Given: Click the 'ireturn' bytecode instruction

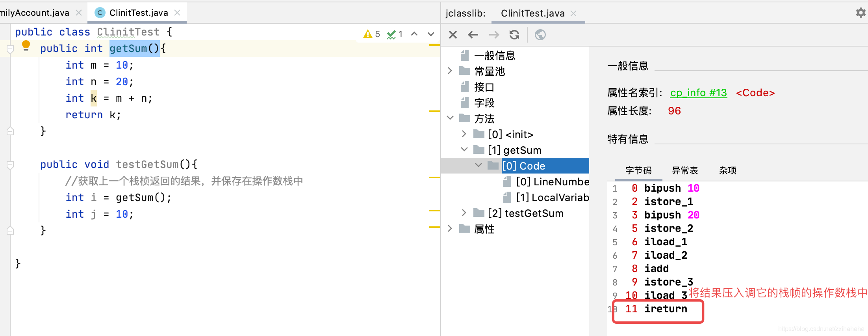Looking at the screenshot, I should coord(666,309).
